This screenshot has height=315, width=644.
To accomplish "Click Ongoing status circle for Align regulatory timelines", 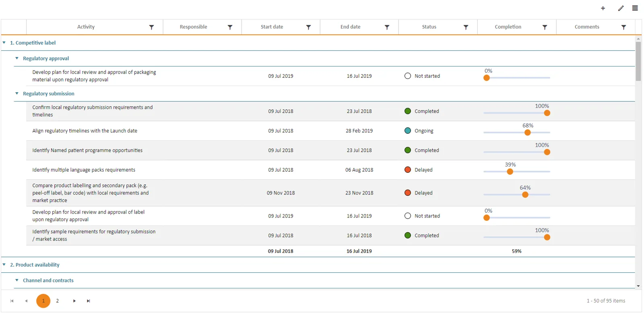I will coord(408,131).
